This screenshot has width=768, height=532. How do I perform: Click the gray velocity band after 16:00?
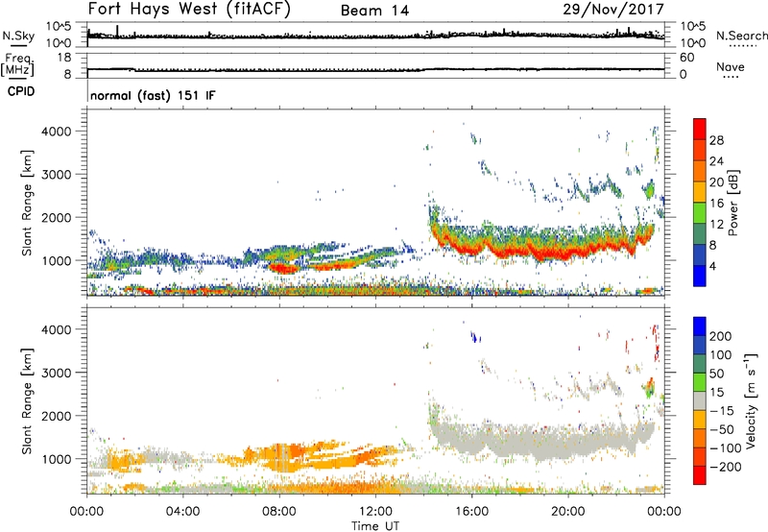point(543,439)
